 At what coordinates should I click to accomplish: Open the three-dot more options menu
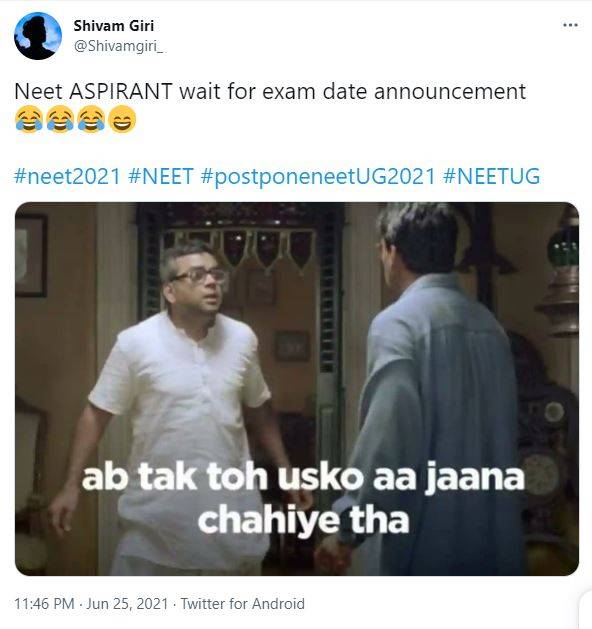[570, 25]
